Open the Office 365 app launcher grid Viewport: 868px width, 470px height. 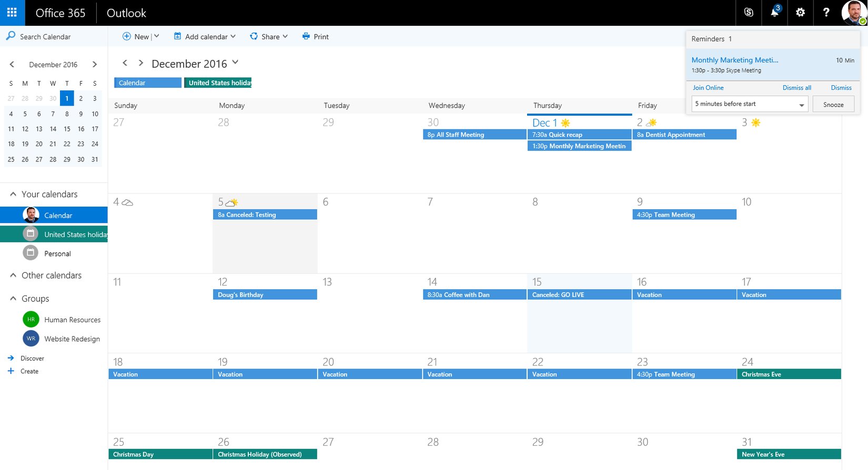tap(12, 13)
